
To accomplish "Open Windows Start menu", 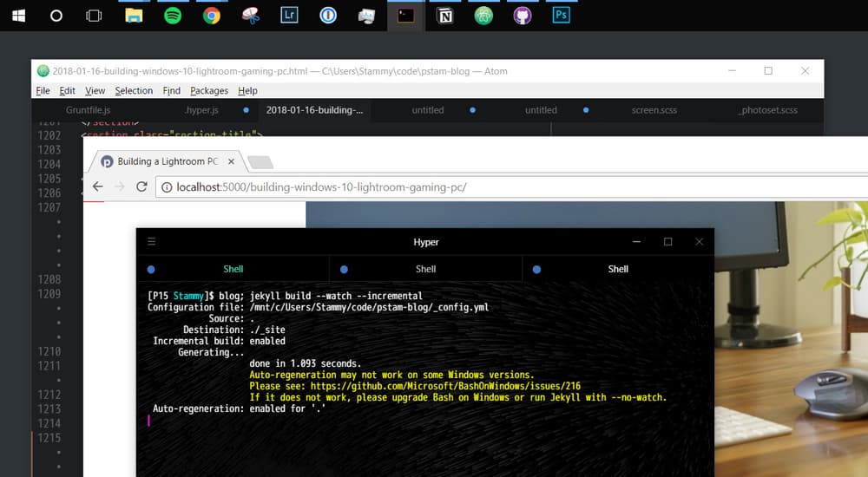I will [19, 16].
